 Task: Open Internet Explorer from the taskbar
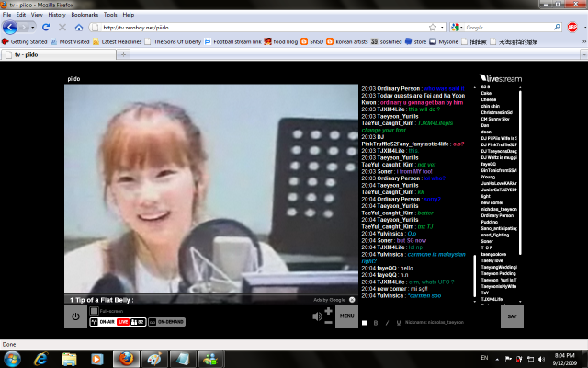coord(40,357)
